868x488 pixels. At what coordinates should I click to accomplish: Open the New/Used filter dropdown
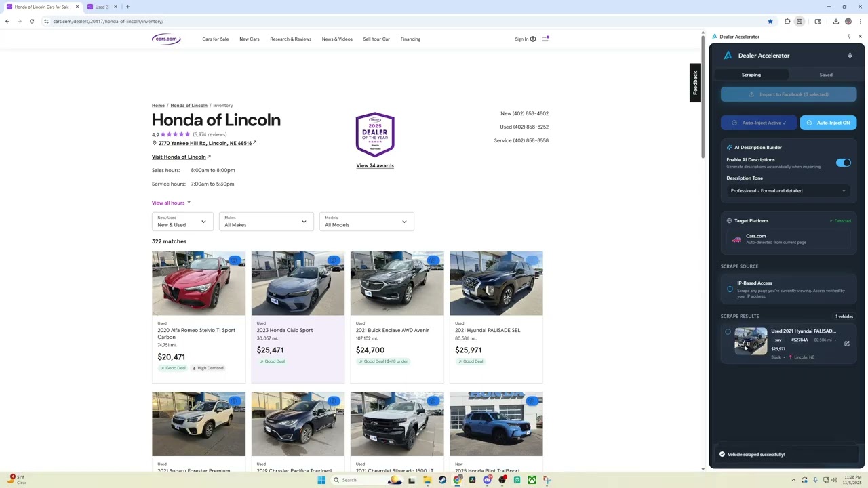(x=182, y=222)
